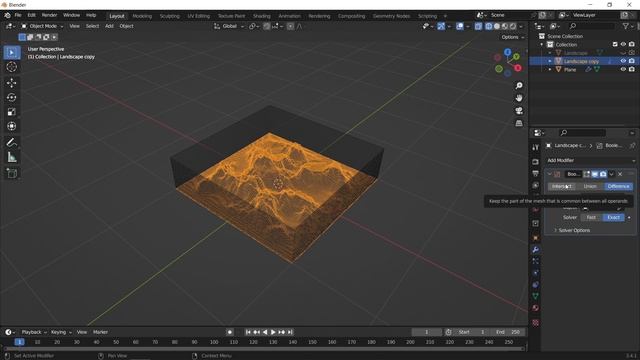Image resolution: width=640 pixels, height=360 pixels.
Task: Open the viewport Options dropdown
Action: pyautogui.click(x=513, y=37)
